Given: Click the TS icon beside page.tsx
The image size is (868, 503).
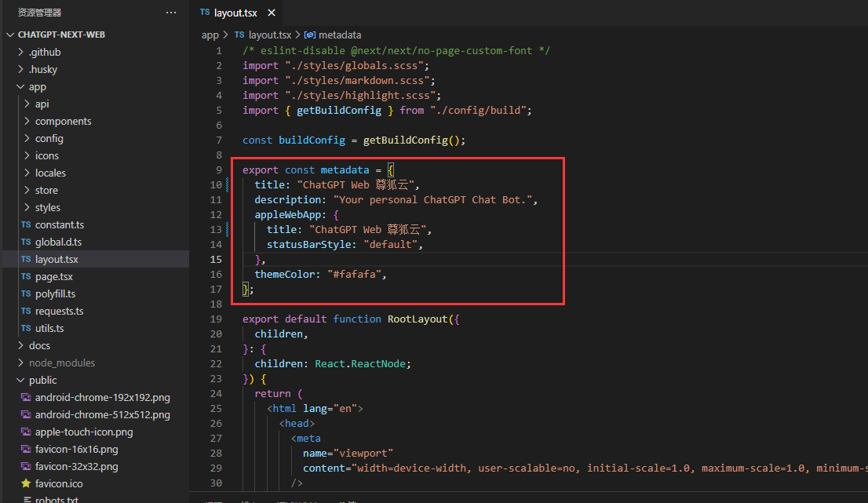Looking at the screenshot, I should pyautogui.click(x=26, y=276).
